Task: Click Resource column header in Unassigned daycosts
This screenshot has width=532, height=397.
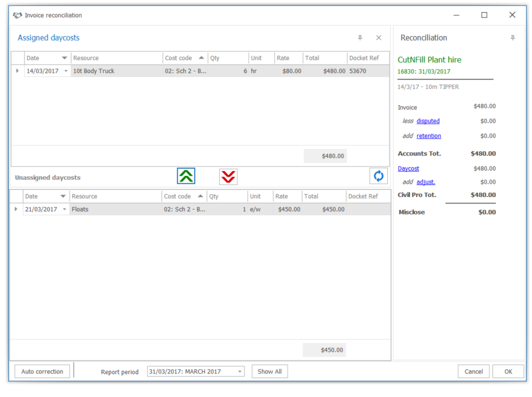Action: tap(115, 196)
